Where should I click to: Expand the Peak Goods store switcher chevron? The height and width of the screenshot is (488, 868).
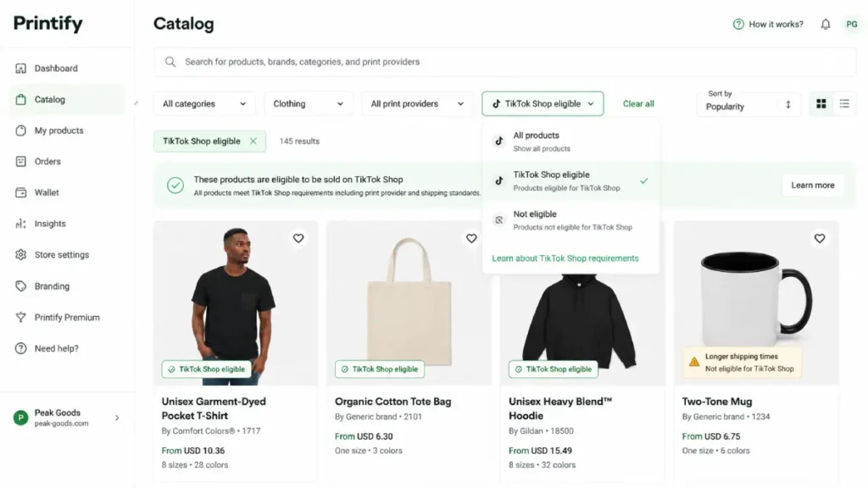pos(117,418)
